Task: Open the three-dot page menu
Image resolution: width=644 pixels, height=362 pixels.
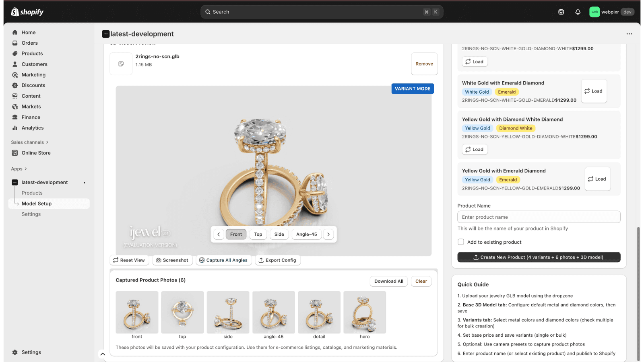Action: (629, 34)
